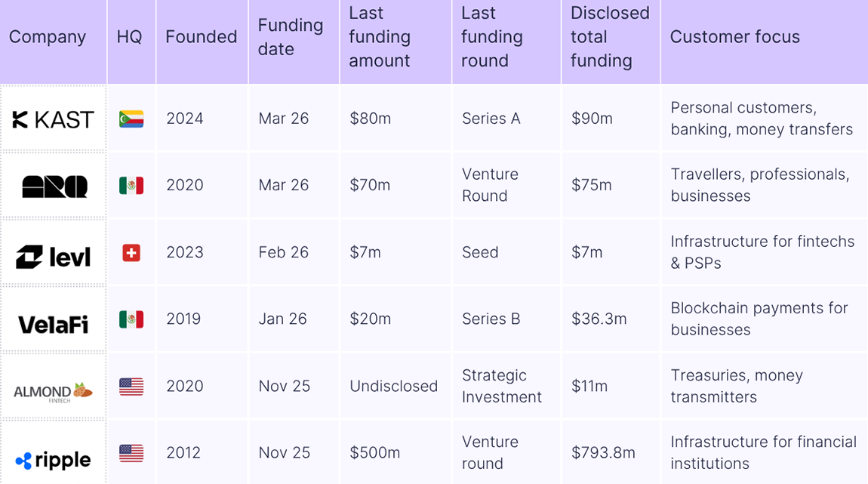868x484 pixels.
Task: Click the Mexican flag in VelaFi row
Action: point(131,319)
